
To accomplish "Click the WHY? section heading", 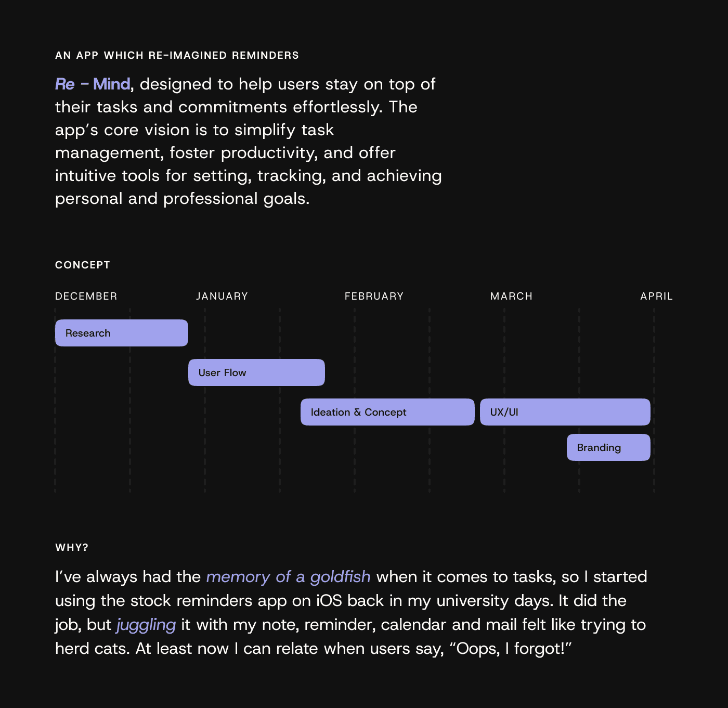I will click(x=72, y=547).
